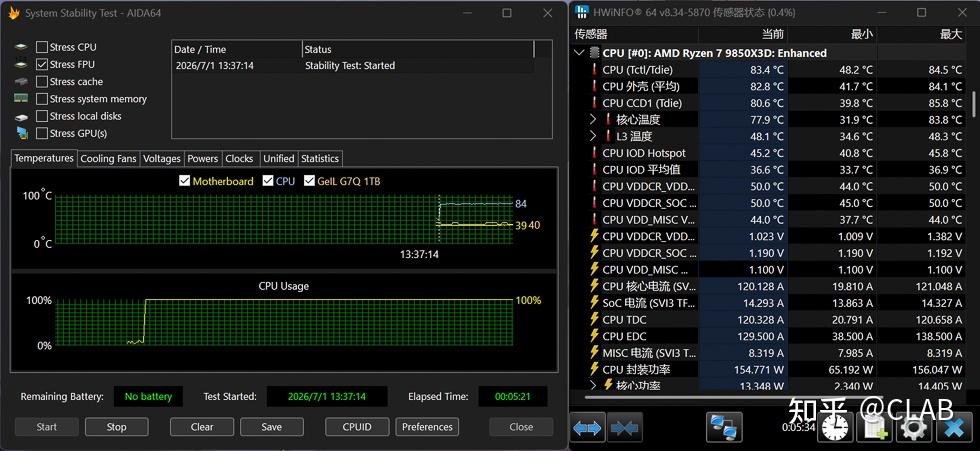Click HWiNFO's blue X close-sensors icon
Viewport: 980px width, 451px height.
tap(954, 427)
